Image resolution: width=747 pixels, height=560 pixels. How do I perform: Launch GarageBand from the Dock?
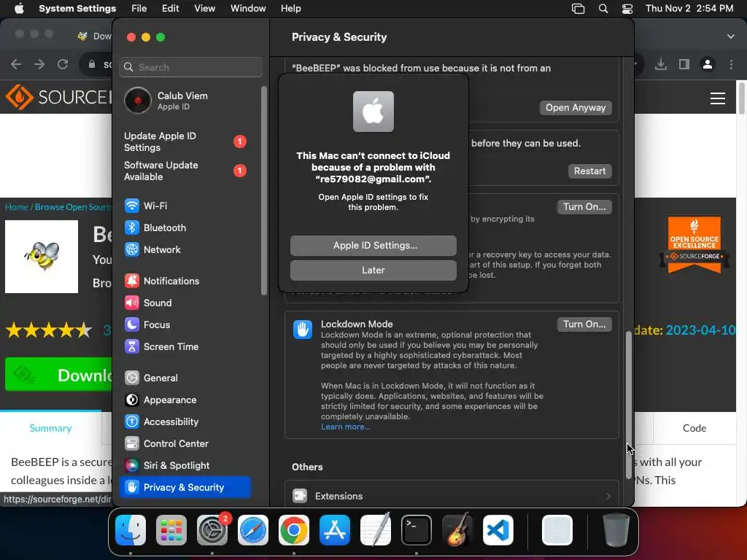point(457,530)
